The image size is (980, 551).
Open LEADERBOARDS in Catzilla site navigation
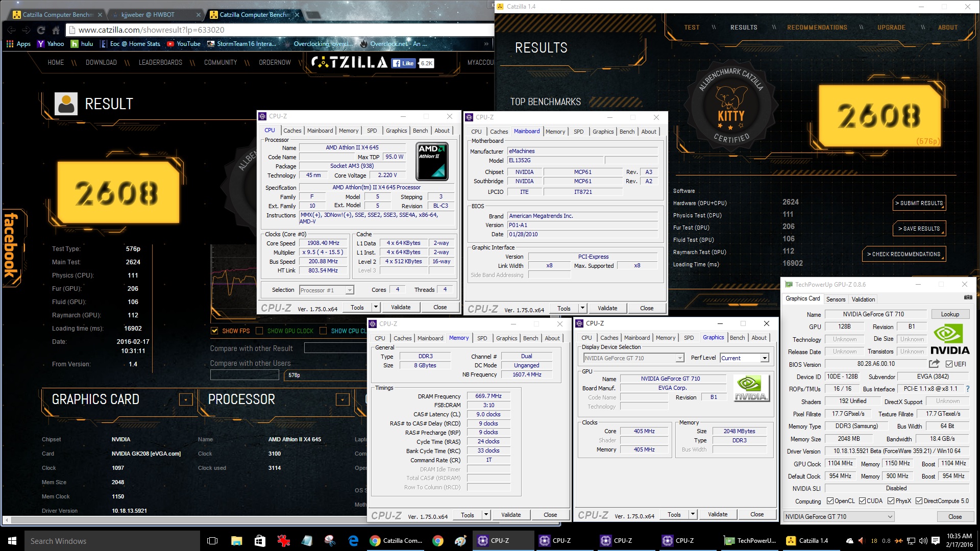click(160, 63)
